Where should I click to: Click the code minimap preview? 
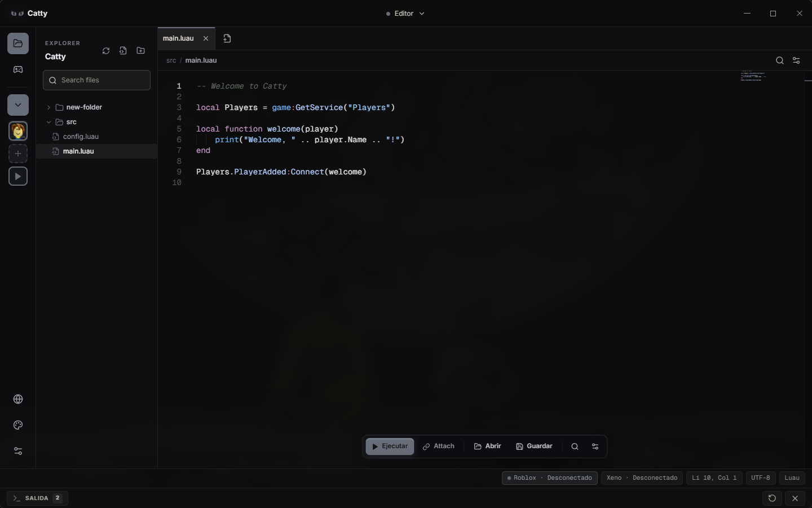tap(753, 76)
